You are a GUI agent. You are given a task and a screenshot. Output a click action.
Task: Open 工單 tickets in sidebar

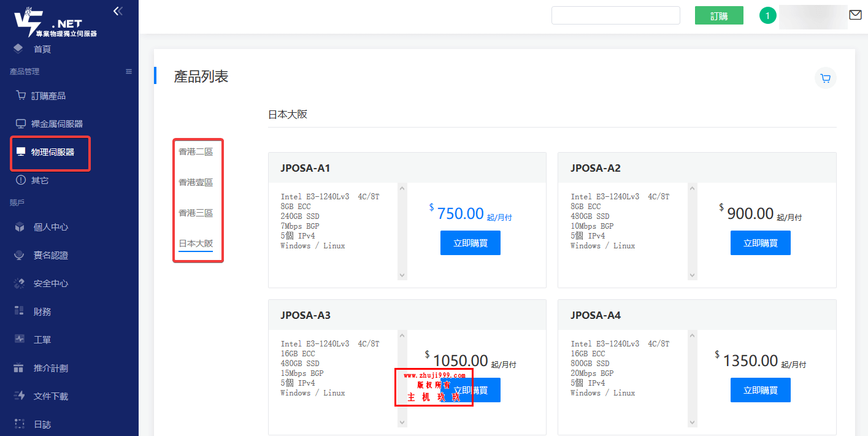click(x=42, y=340)
